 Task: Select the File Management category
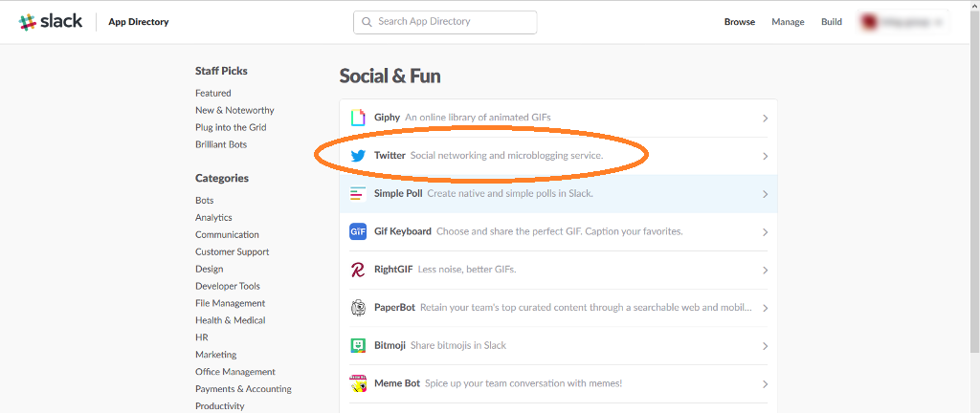click(x=230, y=303)
